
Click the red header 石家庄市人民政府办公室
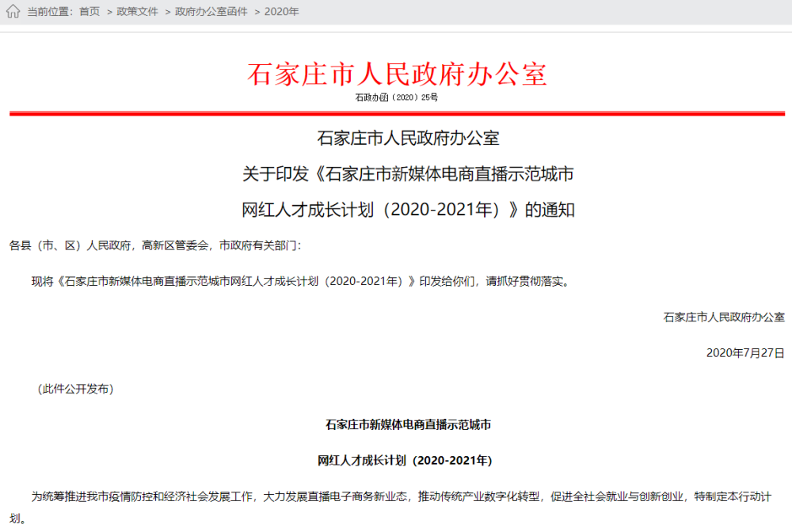coord(397,74)
